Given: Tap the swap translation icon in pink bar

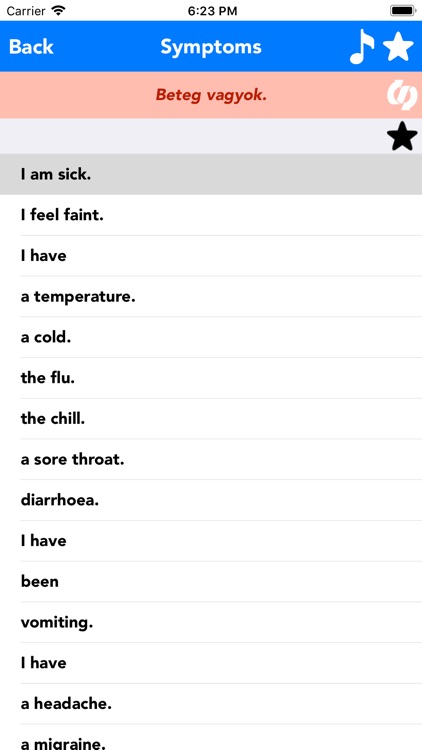Looking at the screenshot, I should pos(400,95).
